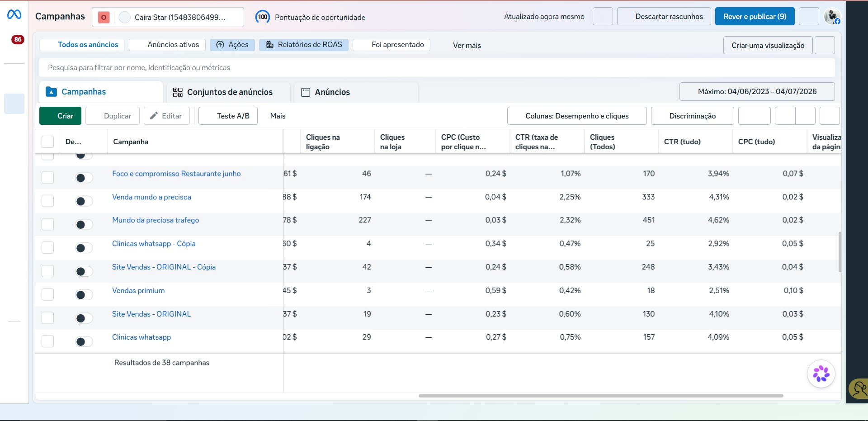Viewport: 868px width, 421px height.
Task: Select the Anúncios ativos view
Action: [x=167, y=45]
